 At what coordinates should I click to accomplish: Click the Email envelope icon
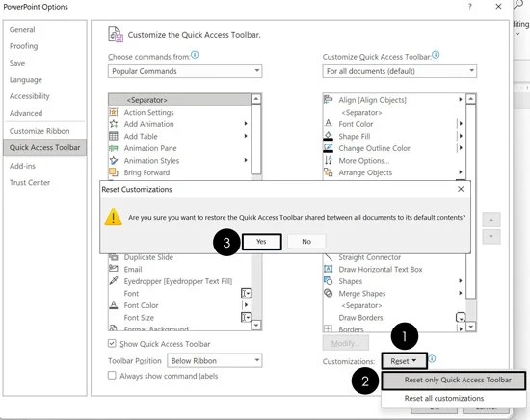click(114, 269)
